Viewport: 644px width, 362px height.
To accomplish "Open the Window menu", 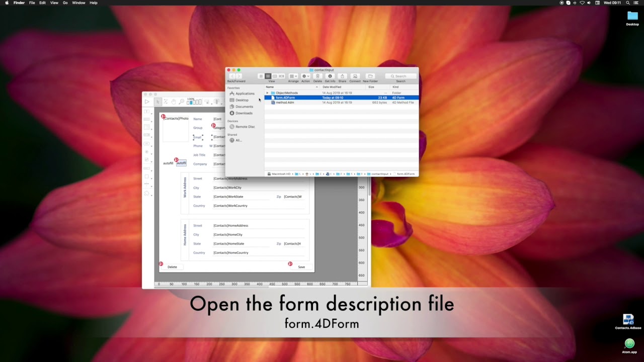I will pyautogui.click(x=78, y=3).
